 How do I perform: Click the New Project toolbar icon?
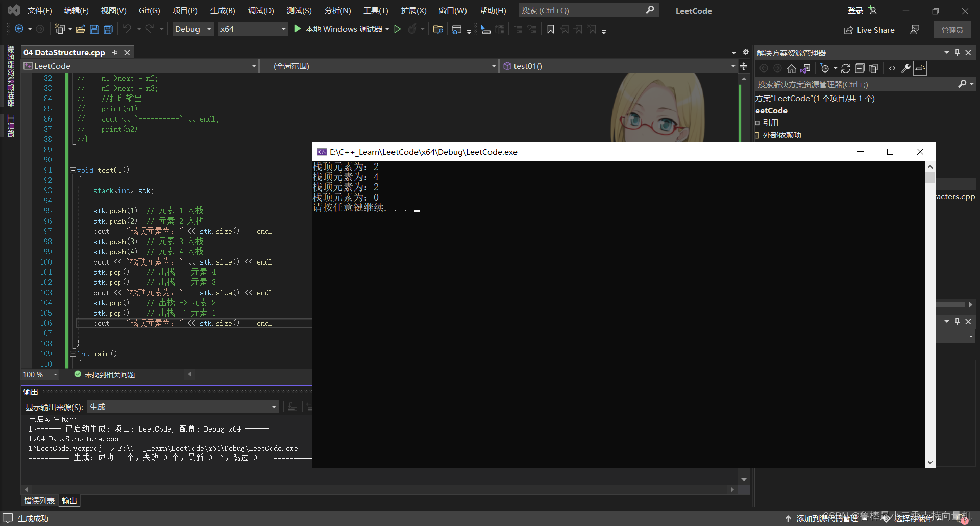pos(60,29)
